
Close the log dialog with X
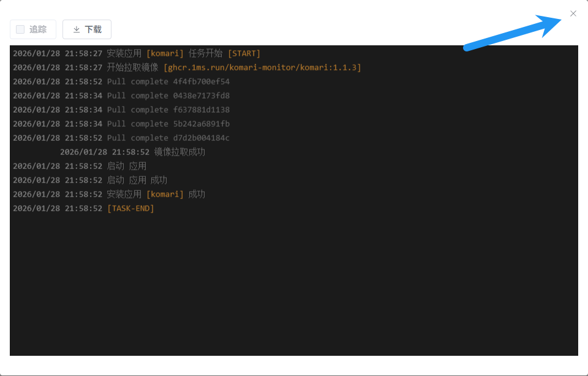(573, 13)
